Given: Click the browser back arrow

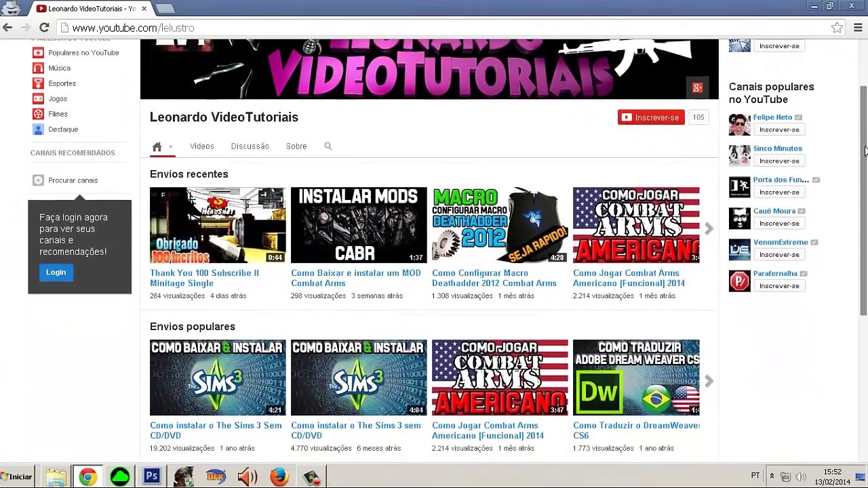Looking at the screenshot, I should click(x=7, y=28).
